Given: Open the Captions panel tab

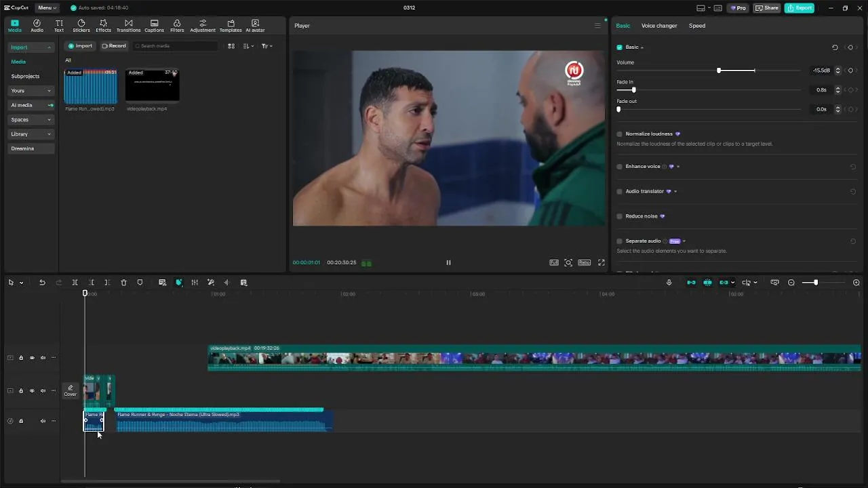Looking at the screenshot, I should pos(154,26).
